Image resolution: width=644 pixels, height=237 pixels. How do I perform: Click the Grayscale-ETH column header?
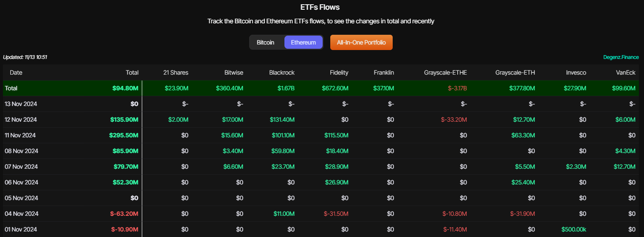[515, 72]
